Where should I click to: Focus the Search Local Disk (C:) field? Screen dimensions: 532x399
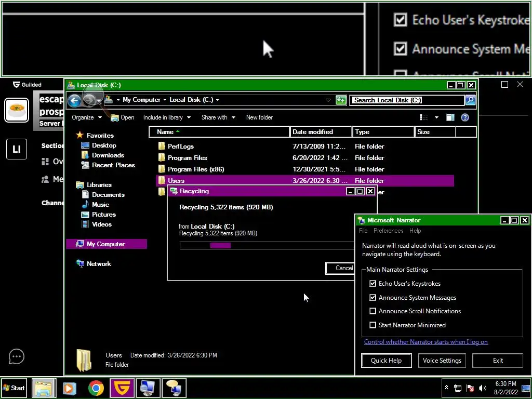click(x=406, y=100)
